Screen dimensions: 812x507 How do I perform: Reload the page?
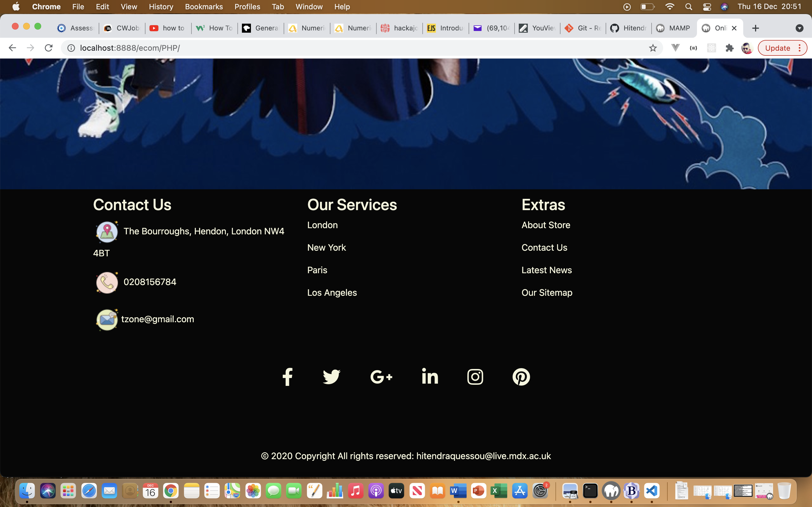(x=49, y=48)
